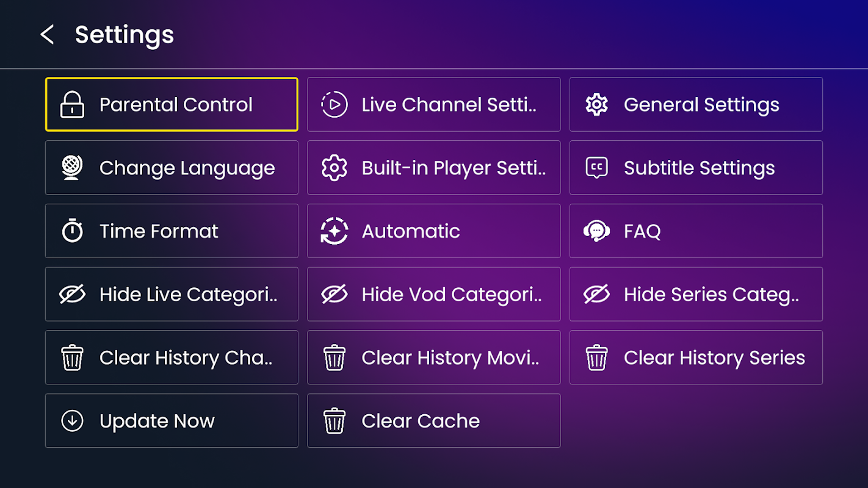Open General Settings
The image size is (868, 488).
click(x=696, y=104)
